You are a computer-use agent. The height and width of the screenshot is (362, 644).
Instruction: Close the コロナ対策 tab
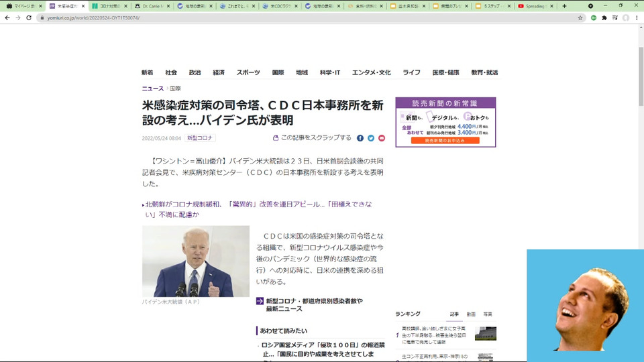(125, 6)
